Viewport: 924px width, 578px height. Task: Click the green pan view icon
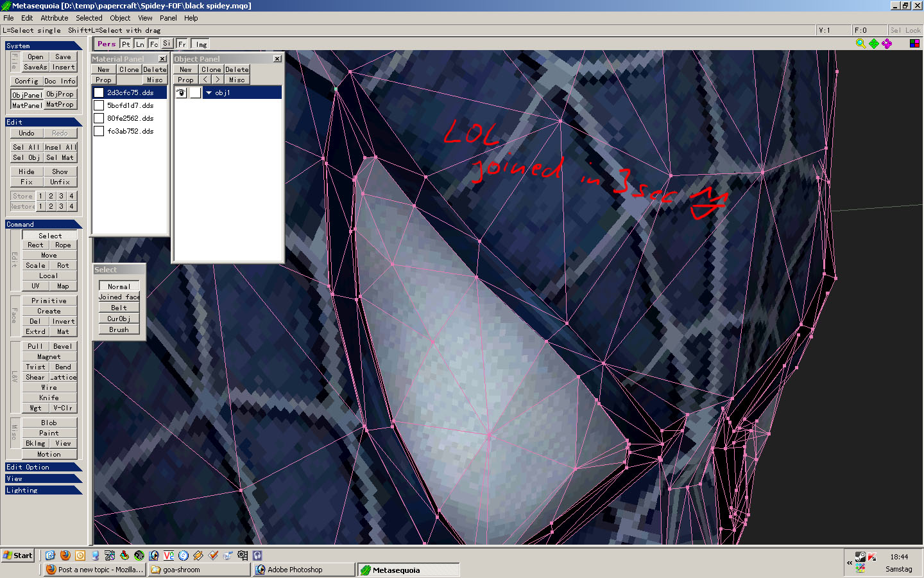click(x=874, y=44)
